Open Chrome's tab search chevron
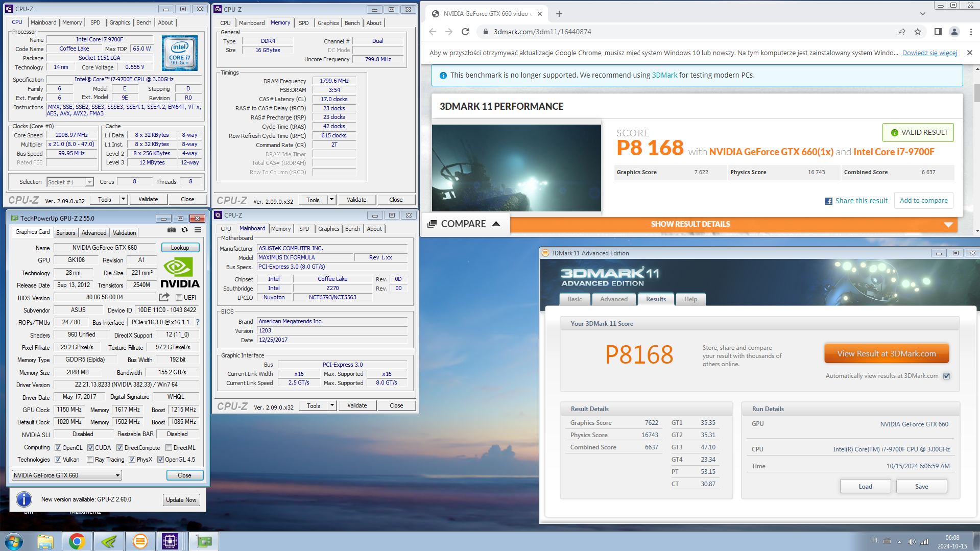 click(x=922, y=14)
